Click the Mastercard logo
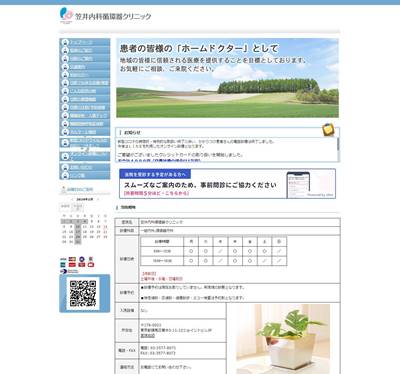This screenshot has width=400, height=374. (x=72, y=259)
